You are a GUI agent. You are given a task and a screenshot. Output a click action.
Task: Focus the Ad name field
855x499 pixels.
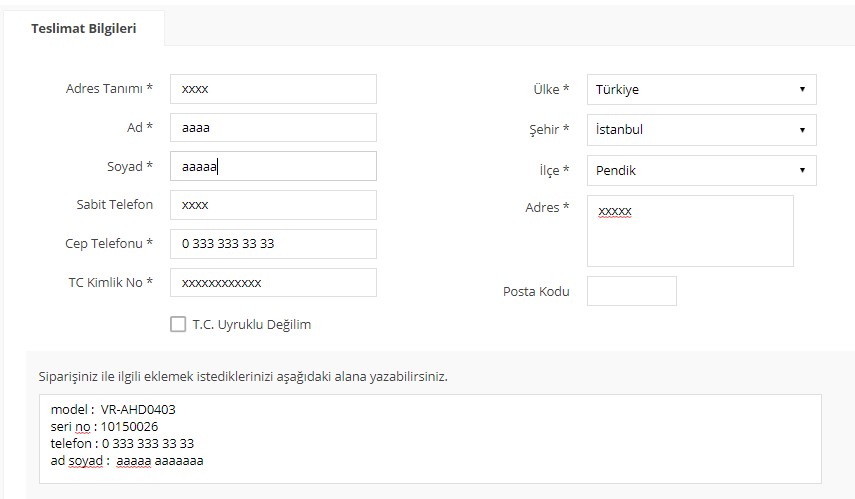tap(273, 128)
